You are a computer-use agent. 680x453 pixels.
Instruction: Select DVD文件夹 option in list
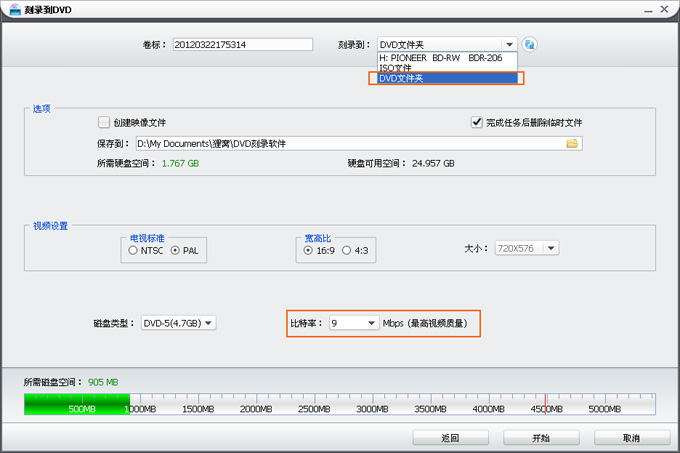coord(447,78)
